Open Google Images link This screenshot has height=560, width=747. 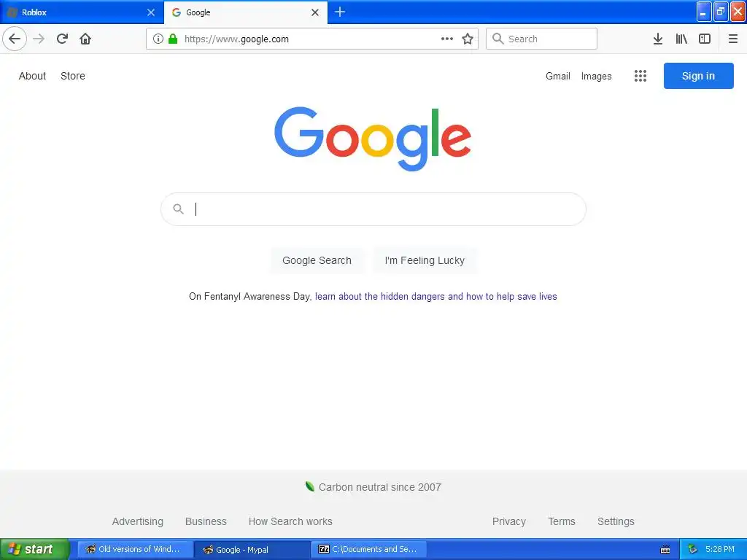(x=597, y=76)
